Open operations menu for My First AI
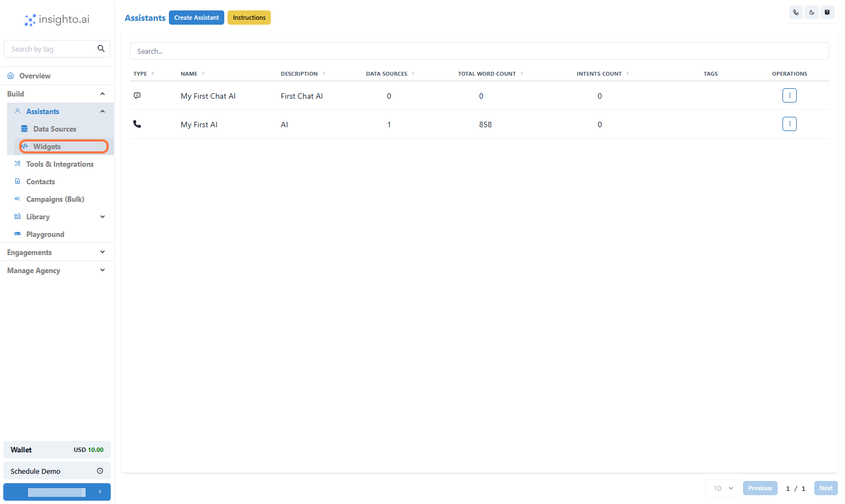Viewport: 845px width, 504px height. click(790, 124)
